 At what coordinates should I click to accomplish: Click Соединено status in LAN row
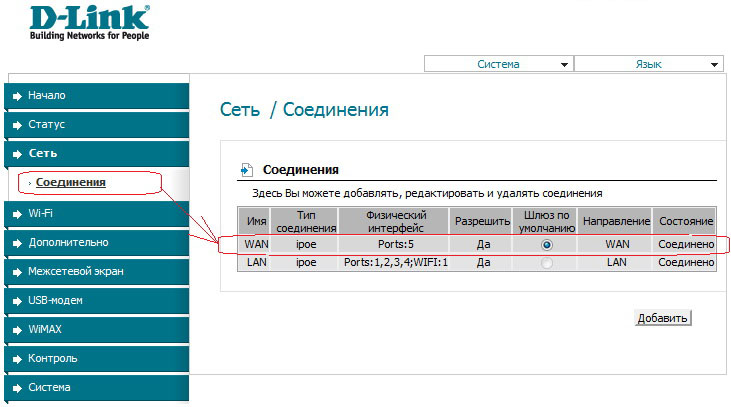click(x=686, y=262)
